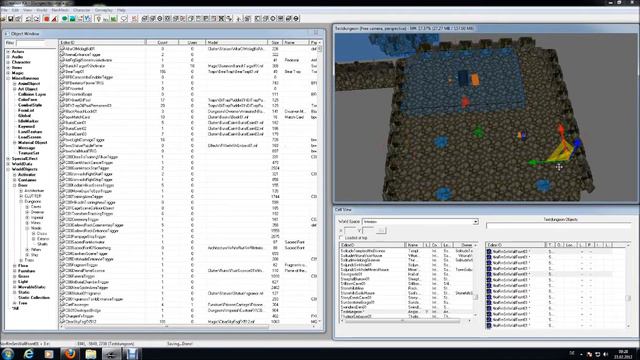Click the open data files folder icon
Image resolution: width=640 pixels, height=360 pixels.
[3, 19]
